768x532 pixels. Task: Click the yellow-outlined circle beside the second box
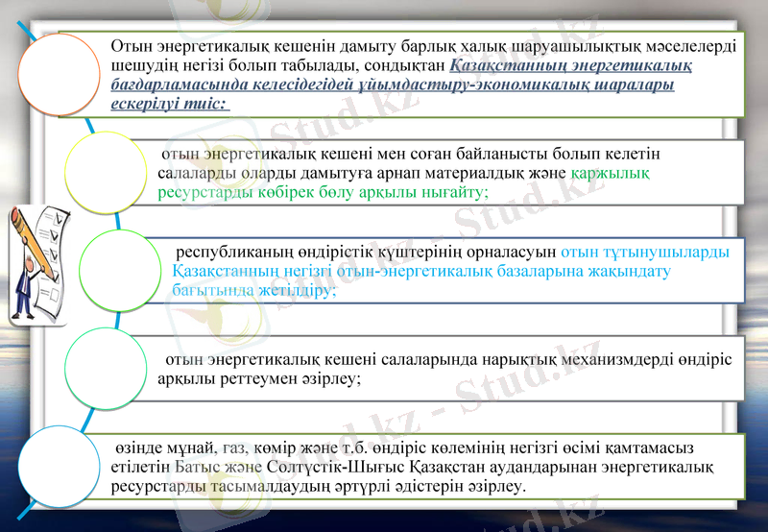(x=106, y=173)
